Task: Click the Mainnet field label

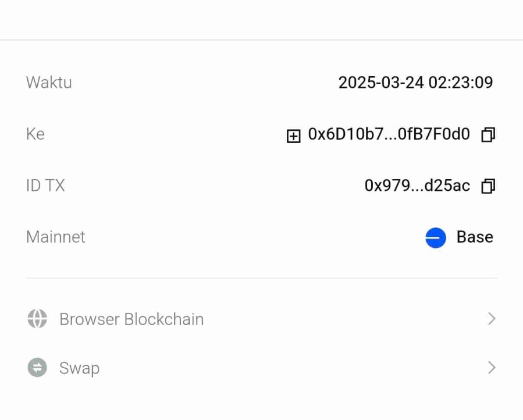Action: coord(56,237)
